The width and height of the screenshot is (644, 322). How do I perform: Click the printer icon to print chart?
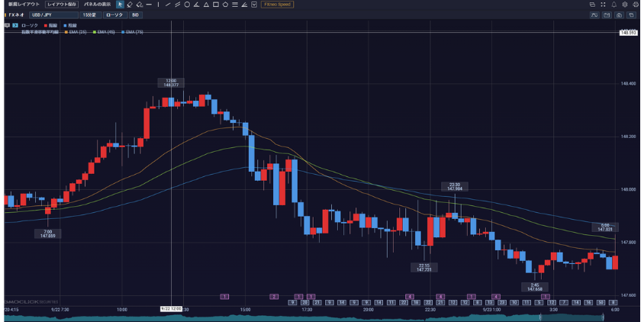pos(636,5)
